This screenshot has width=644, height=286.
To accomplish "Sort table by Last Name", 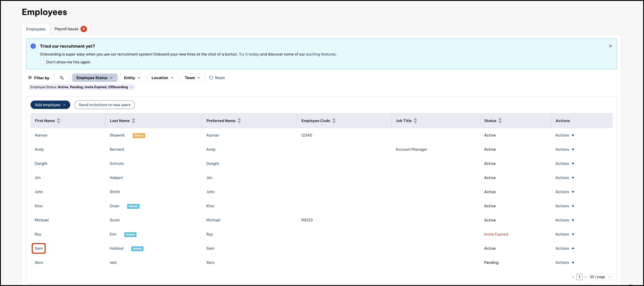I will (x=134, y=121).
